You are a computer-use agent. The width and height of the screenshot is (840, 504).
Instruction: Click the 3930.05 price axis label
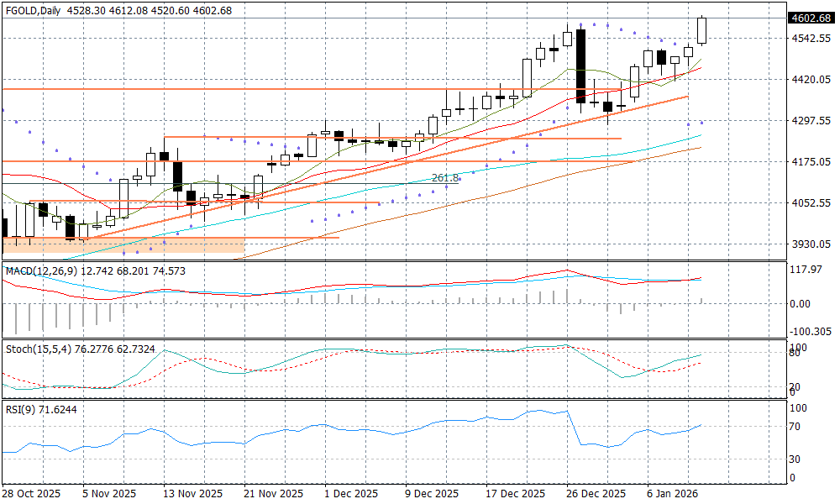[x=810, y=244]
